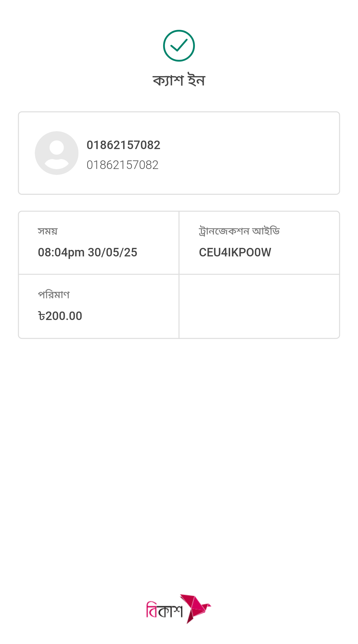358x644 pixels.
Task: Tap the empty cell beside the amount
Action: [259, 306]
